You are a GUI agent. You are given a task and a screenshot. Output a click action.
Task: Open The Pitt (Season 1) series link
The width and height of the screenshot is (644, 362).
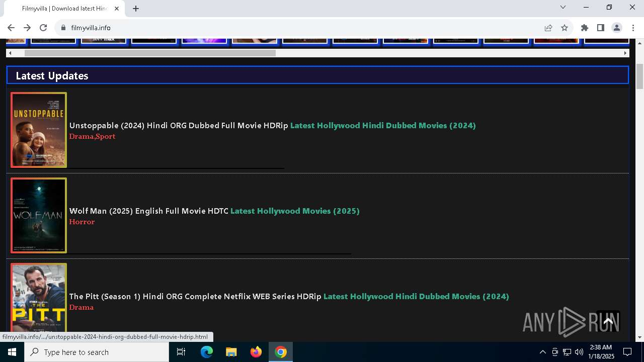(195, 296)
